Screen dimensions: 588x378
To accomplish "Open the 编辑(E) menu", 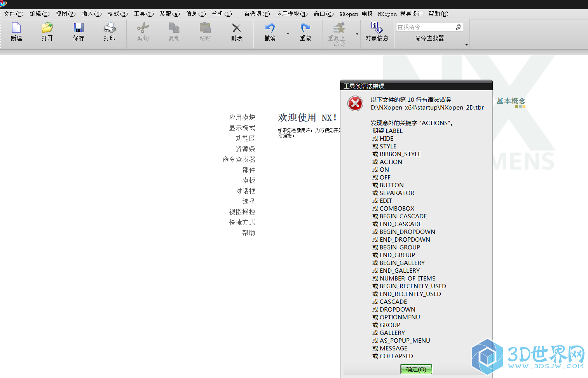I will [x=40, y=14].
